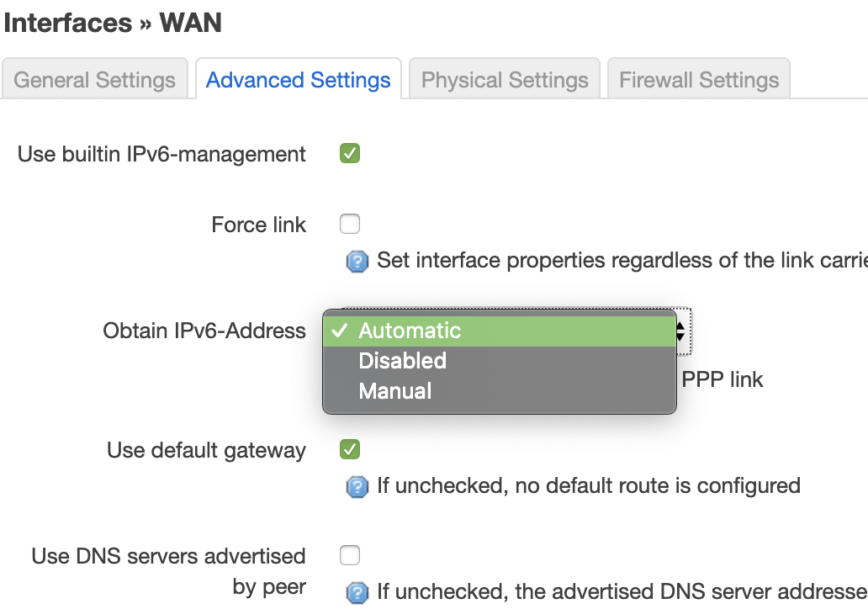
Task: Uncheck Use default gateway checkbox
Action: pyautogui.click(x=350, y=449)
